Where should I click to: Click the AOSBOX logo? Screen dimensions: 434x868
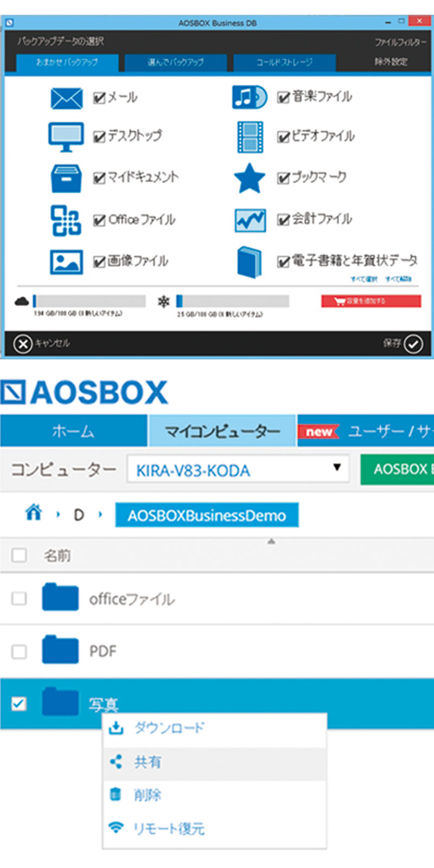[x=84, y=392]
